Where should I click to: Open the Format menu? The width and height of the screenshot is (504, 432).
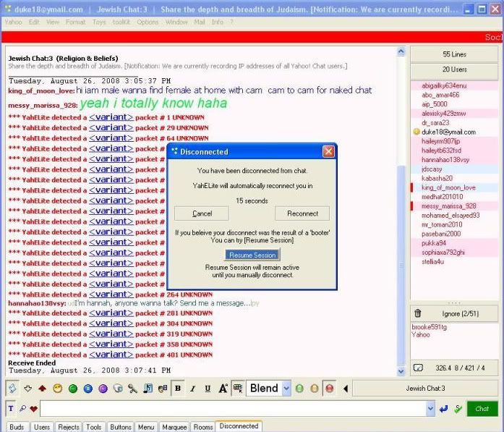pyautogui.click(x=75, y=22)
